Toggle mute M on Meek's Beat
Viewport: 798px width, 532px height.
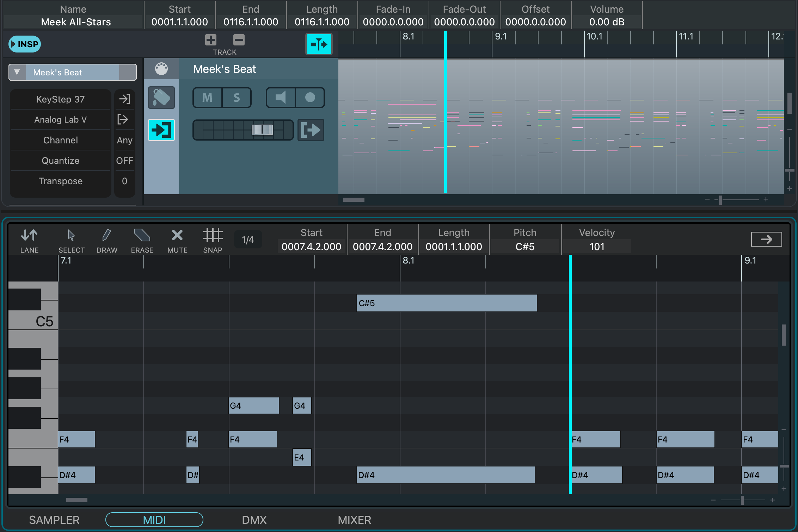208,98
